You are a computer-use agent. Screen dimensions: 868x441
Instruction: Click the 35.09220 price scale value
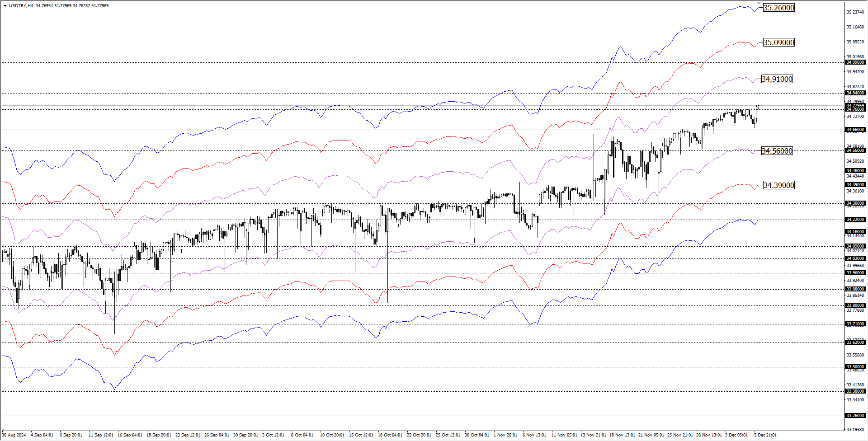pos(855,42)
